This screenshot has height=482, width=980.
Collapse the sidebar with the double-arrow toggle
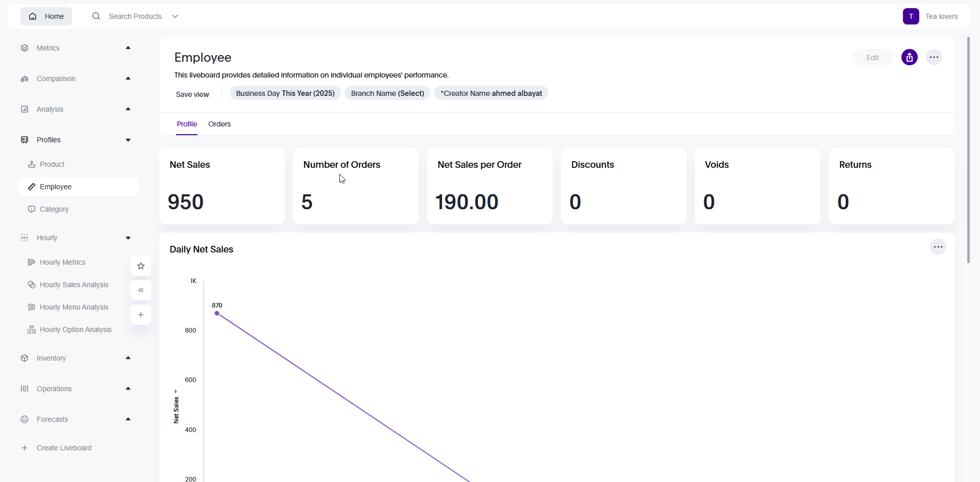[140, 290]
